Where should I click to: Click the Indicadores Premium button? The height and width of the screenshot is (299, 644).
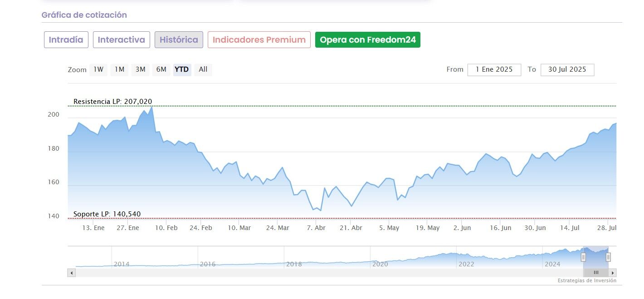(259, 39)
